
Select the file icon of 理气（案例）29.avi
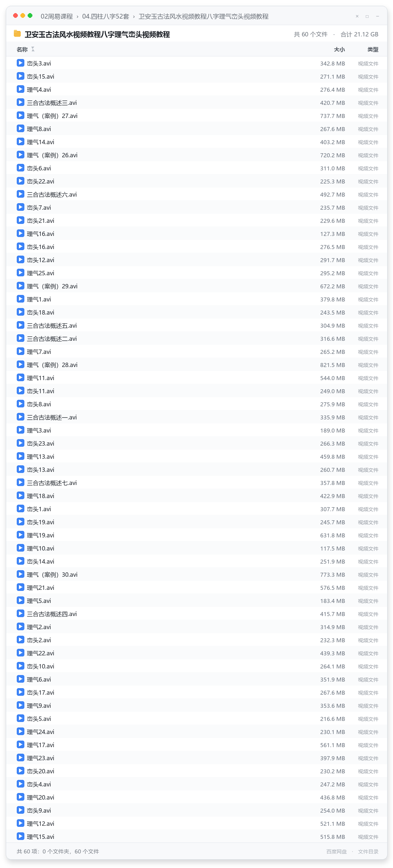point(20,286)
